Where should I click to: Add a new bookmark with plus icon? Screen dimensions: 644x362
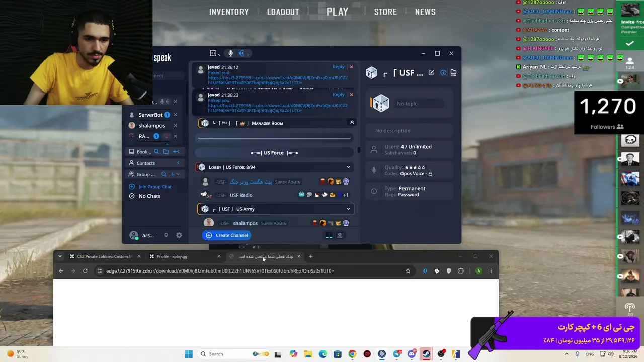[x=176, y=152]
